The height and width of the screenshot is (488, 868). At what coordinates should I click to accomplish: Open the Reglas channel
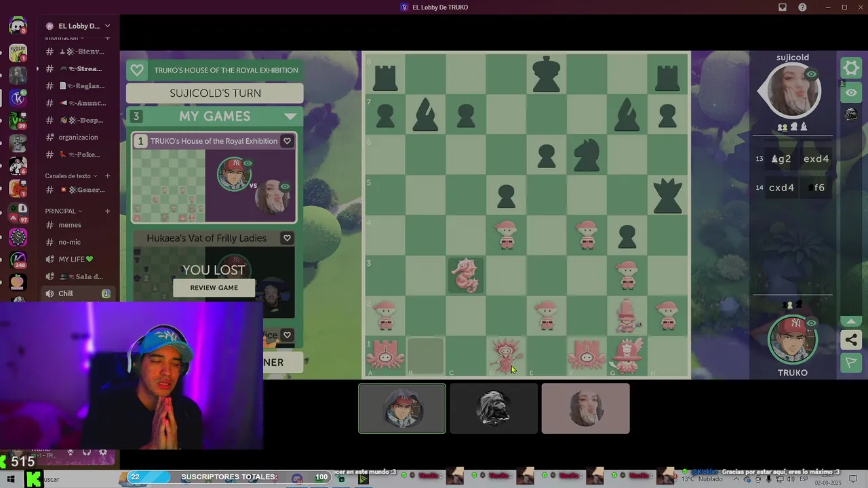coord(77,85)
